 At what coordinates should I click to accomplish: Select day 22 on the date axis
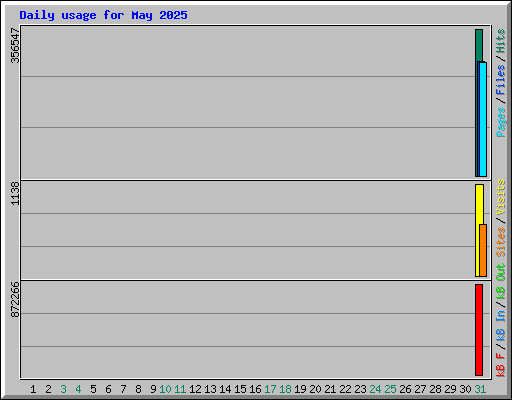345,389
